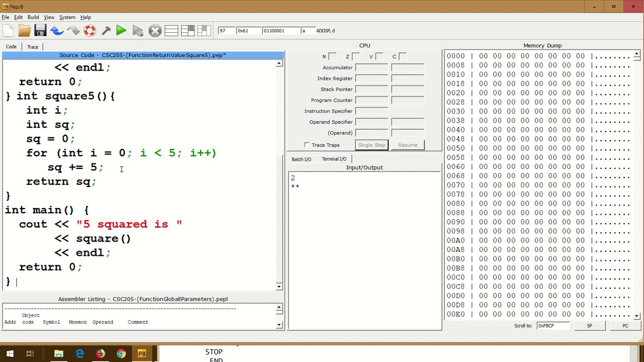This screenshot has height=362, width=644.
Task: Toggle the Z status flag checkbox
Action: pos(356,57)
